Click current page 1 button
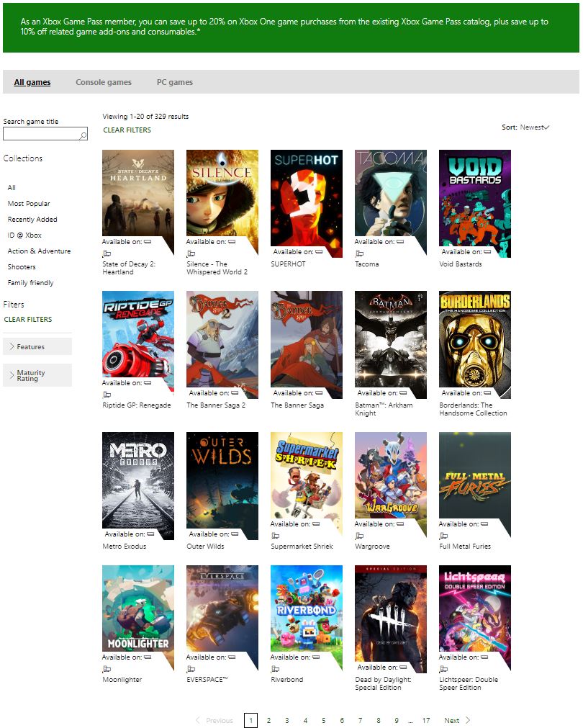Viewport: 583px width, 728px height. [250, 720]
